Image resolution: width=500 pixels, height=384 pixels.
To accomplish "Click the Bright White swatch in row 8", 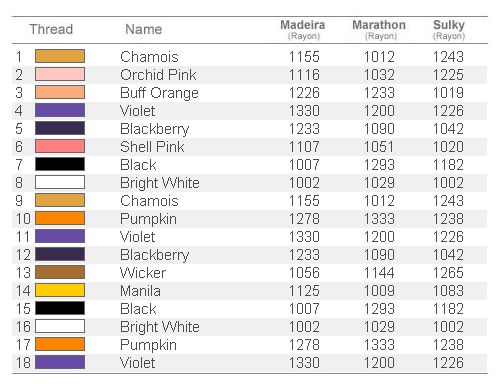I will point(60,182).
